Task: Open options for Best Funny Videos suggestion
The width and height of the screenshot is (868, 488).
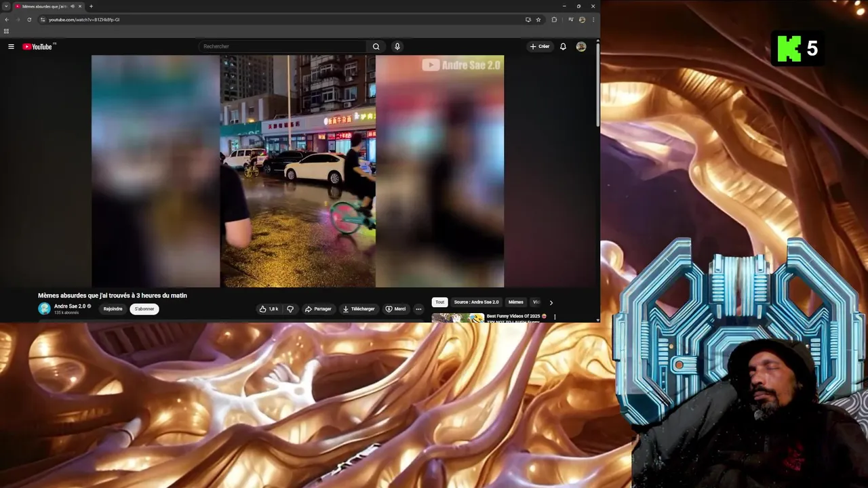Action: coord(555,317)
